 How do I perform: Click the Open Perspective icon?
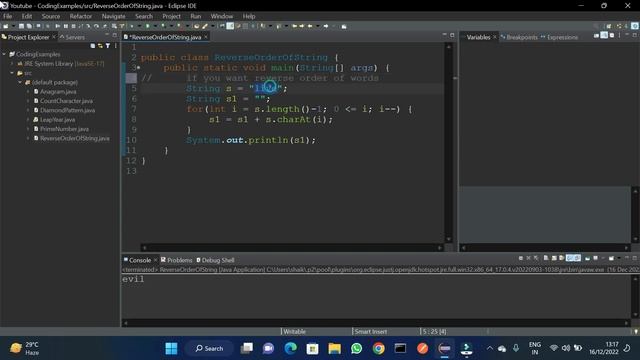coord(609,26)
